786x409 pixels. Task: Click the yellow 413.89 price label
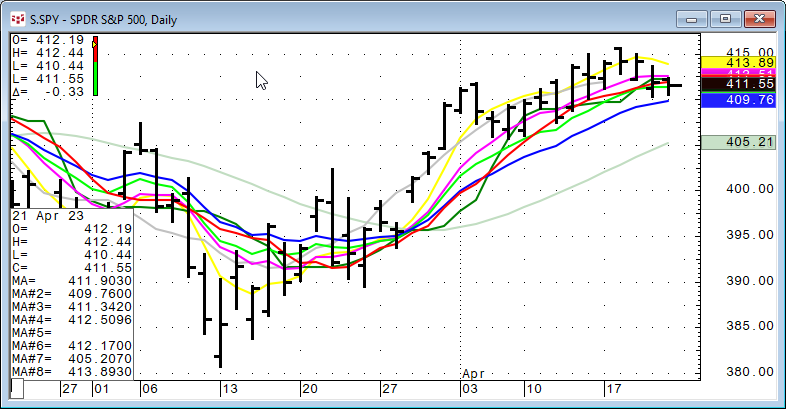738,63
